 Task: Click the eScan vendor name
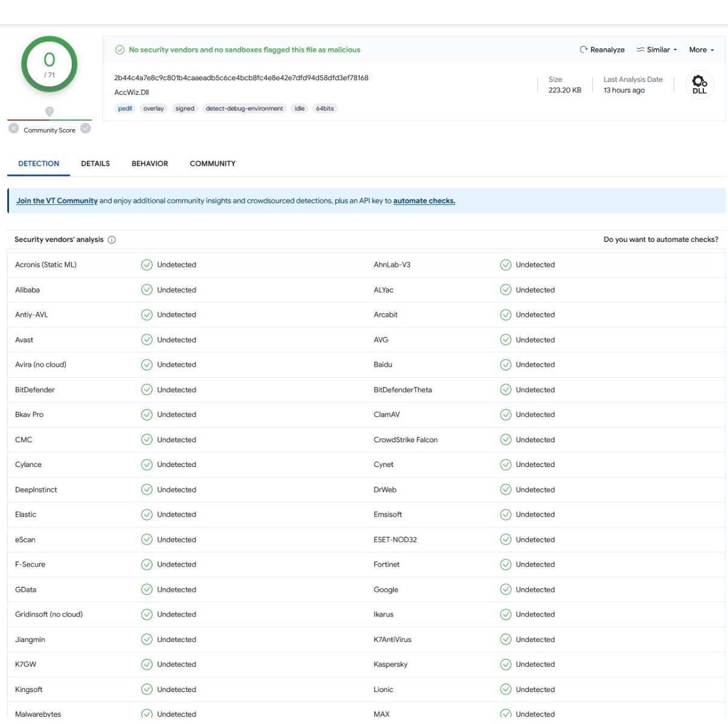tap(25, 539)
